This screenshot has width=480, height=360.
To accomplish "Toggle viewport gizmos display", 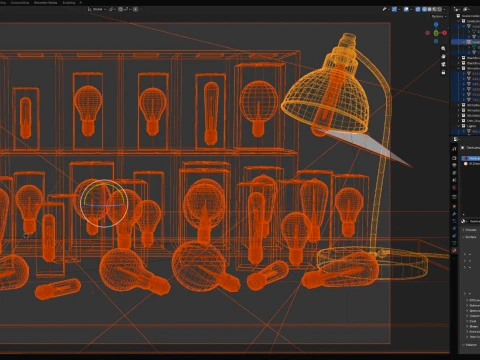I will point(394,9).
